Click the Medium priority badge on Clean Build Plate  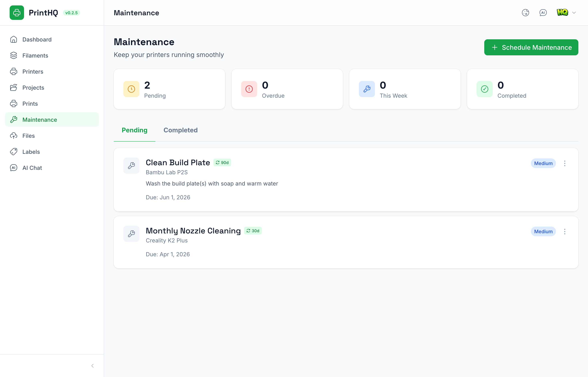(543, 163)
